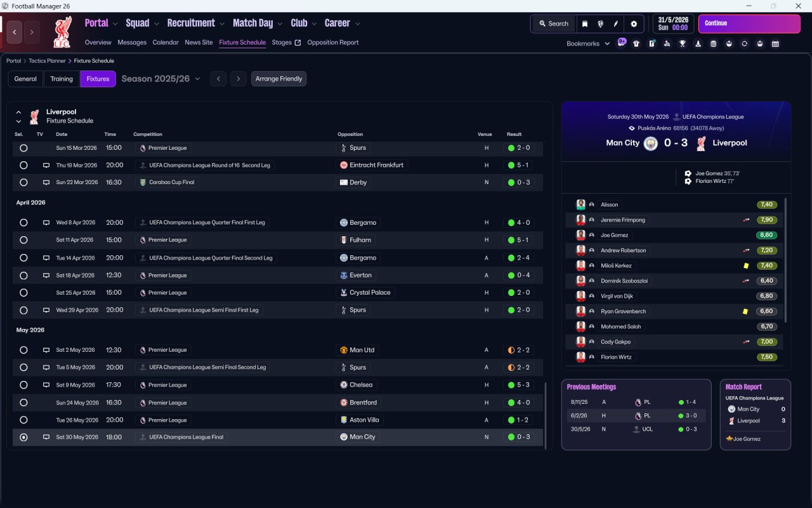The image size is (812, 508).
Task: Click the Man Utd crest in fixtures list
Action: [x=344, y=350]
